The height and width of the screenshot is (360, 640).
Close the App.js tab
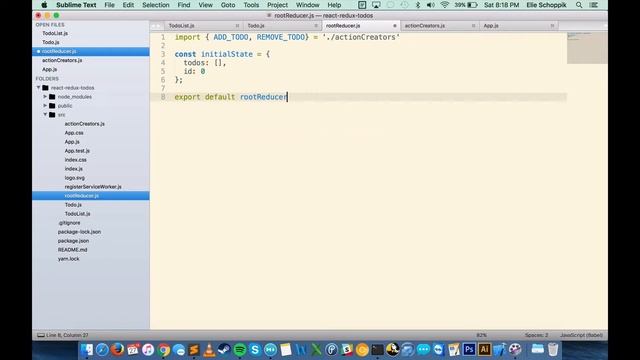coord(552,26)
